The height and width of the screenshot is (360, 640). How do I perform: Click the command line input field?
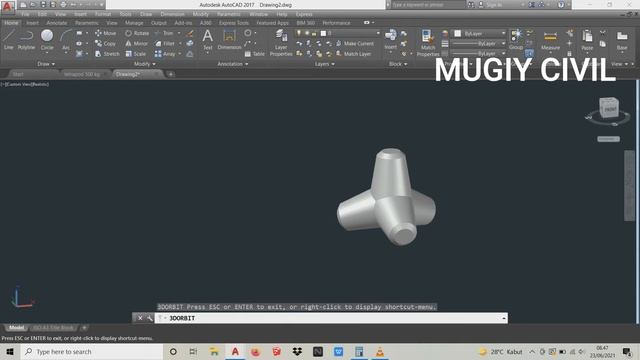[x=331, y=318]
